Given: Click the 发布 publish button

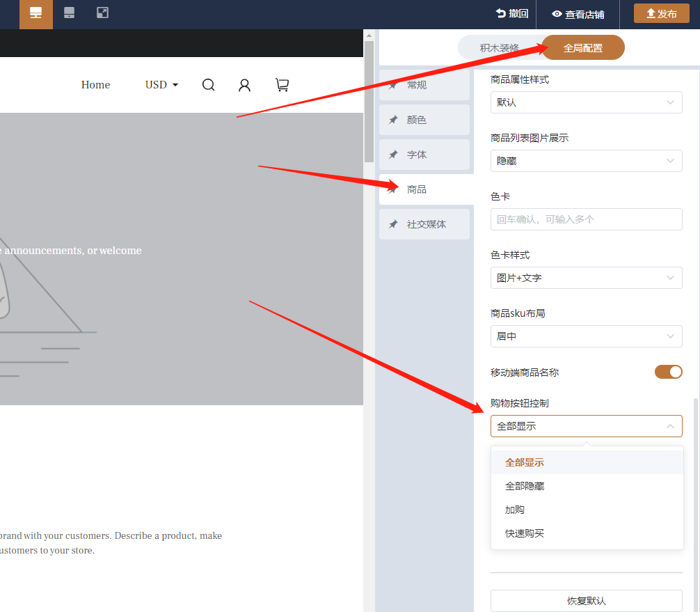Looking at the screenshot, I should [x=661, y=14].
